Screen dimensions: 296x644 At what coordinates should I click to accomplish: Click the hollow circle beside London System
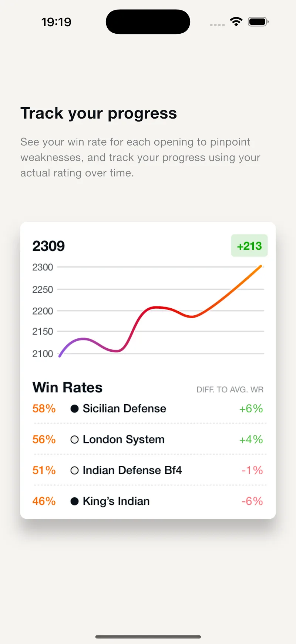click(x=74, y=439)
